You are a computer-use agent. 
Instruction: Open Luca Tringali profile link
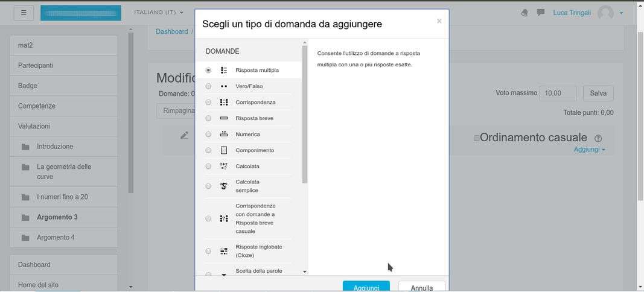[x=572, y=13]
